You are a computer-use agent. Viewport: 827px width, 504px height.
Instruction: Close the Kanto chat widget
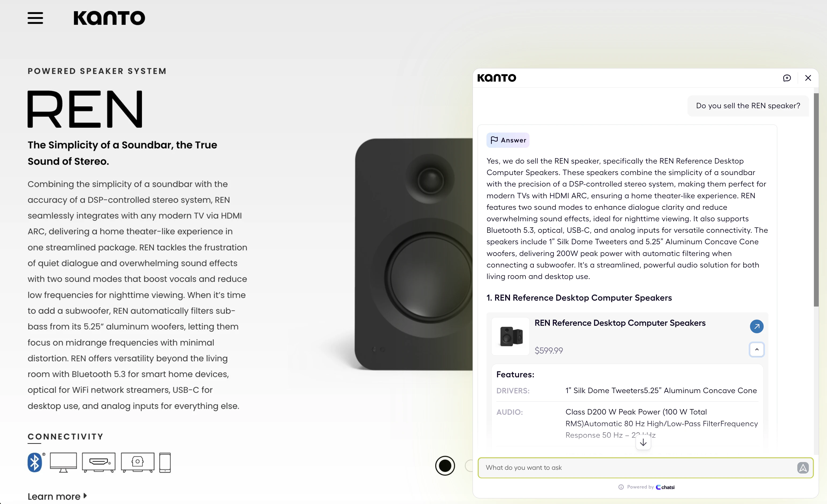pos(808,78)
